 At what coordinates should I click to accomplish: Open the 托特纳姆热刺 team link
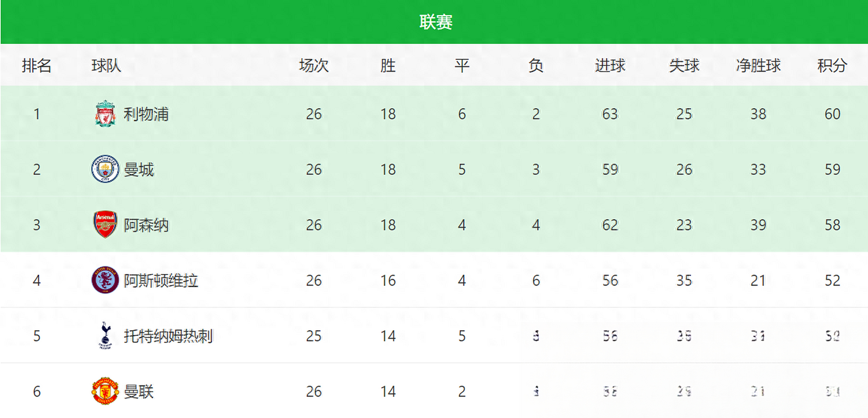[x=168, y=336]
